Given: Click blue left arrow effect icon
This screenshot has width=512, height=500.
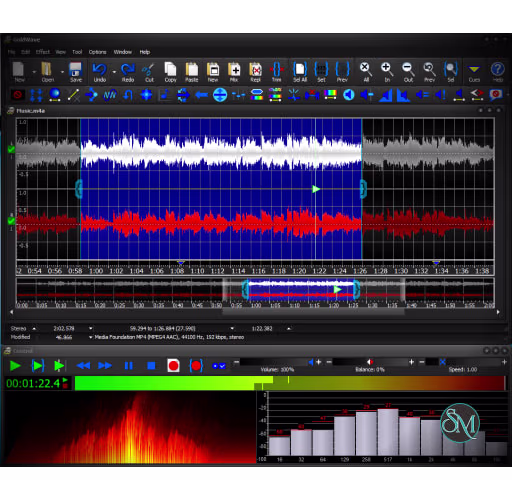Looking at the screenshot, I should [x=201, y=95].
